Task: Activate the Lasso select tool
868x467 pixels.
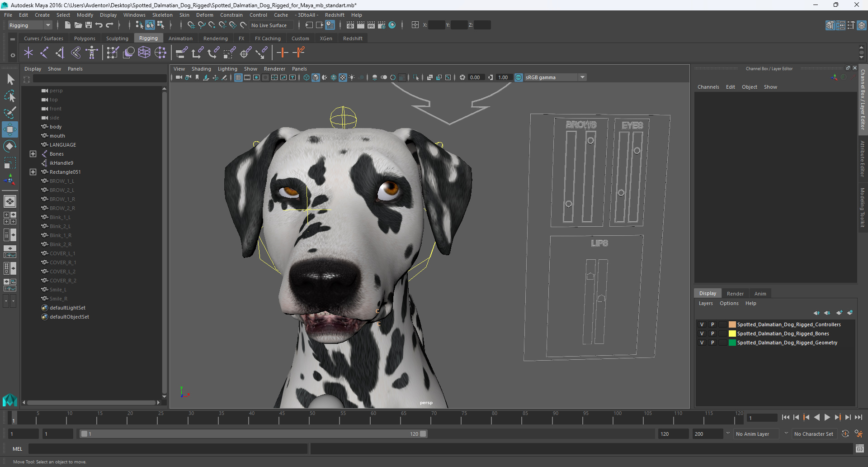Action: [10, 96]
